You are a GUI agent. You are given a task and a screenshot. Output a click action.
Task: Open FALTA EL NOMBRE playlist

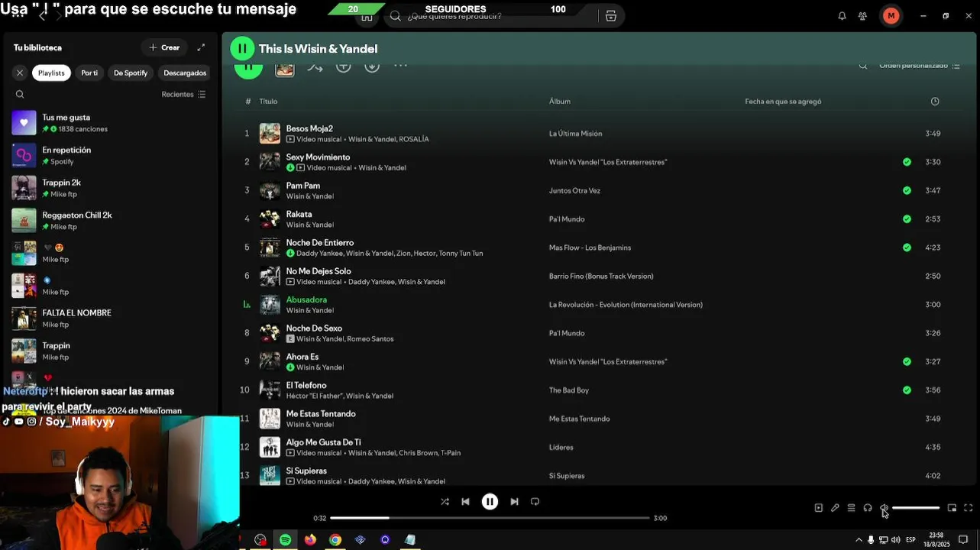click(111, 319)
